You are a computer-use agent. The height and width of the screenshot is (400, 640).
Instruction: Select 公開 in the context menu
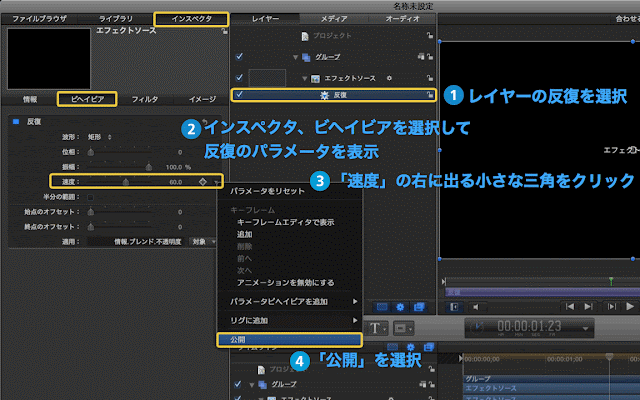tap(289, 340)
